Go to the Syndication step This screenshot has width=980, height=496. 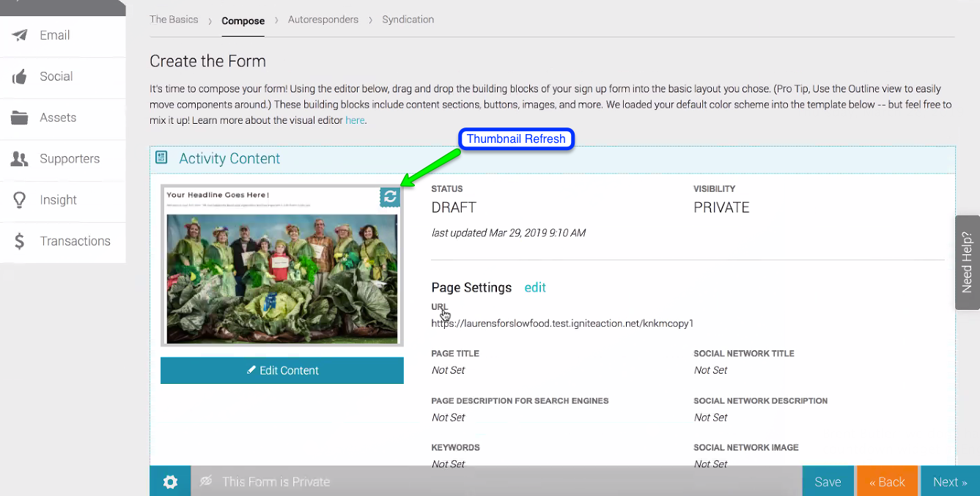(x=408, y=20)
